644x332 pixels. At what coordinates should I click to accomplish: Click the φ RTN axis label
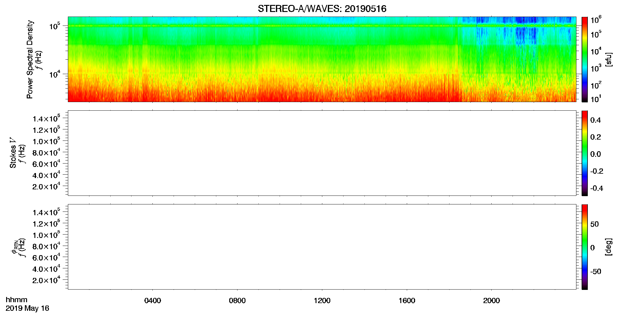pos(14,247)
